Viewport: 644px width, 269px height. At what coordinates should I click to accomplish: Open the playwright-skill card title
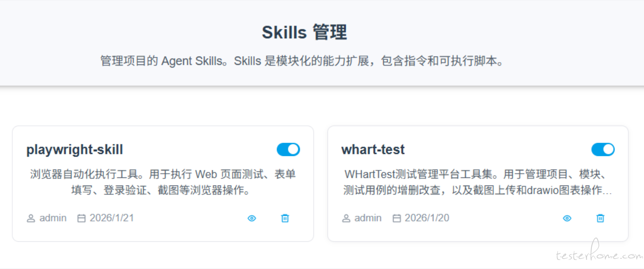(75, 150)
